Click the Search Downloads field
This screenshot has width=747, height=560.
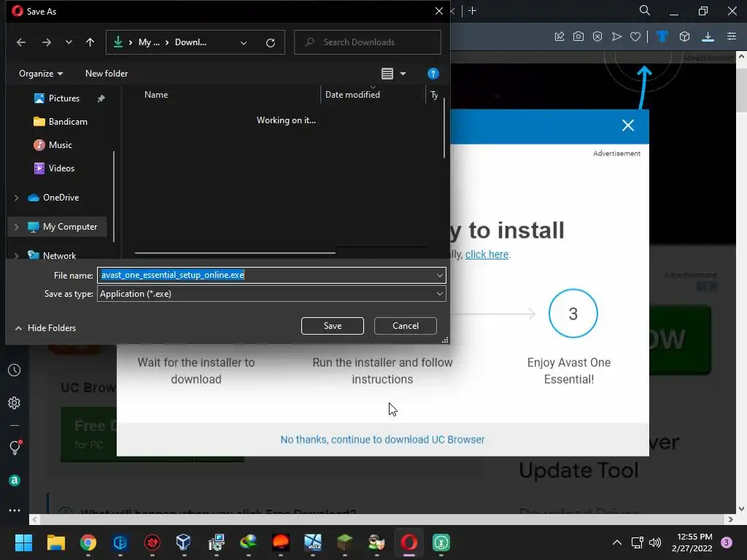pos(368,42)
